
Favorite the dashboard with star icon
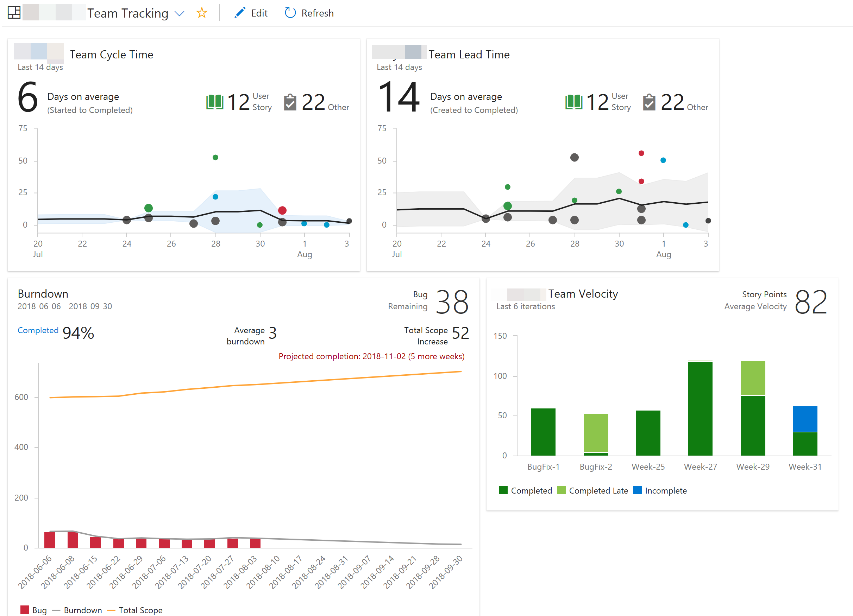tap(202, 13)
